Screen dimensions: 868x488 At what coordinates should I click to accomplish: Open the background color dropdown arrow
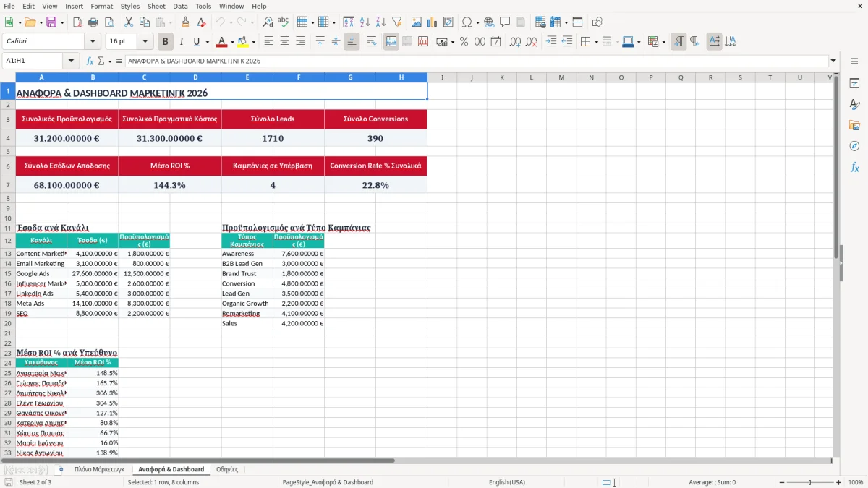(253, 42)
